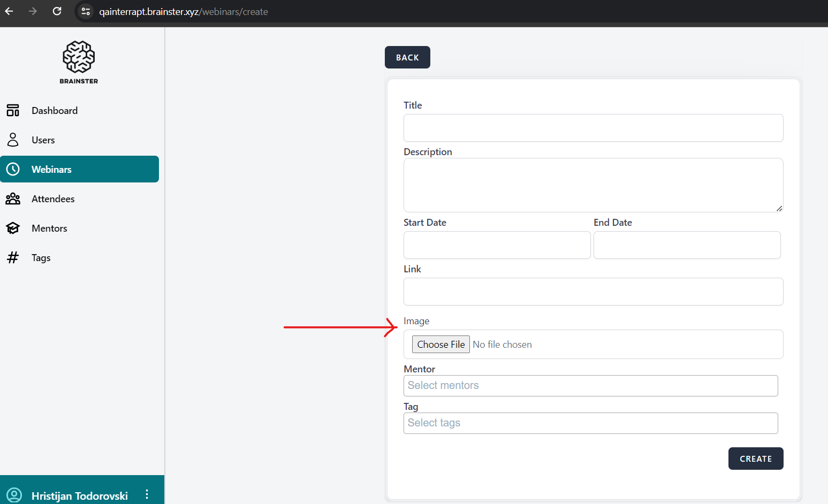
Task: Click the site info icon in address bar
Action: click(x=86, y=11)
